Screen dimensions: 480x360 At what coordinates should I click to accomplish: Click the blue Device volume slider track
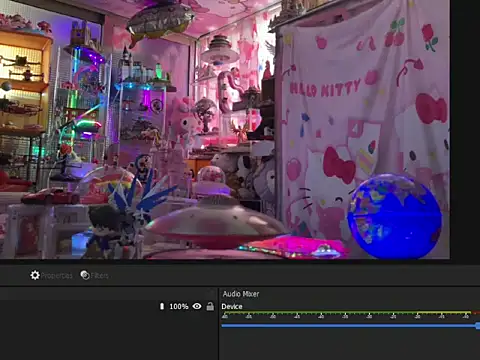349,326
